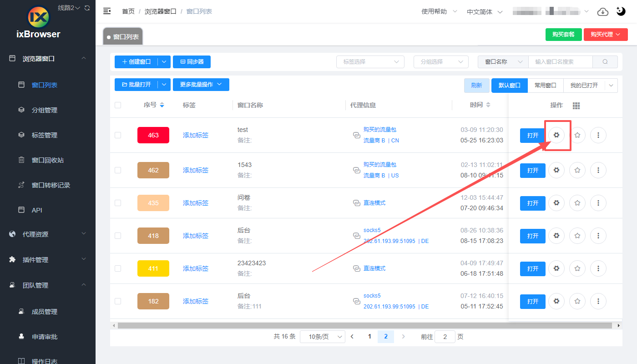637x364 pixels.
Task: Expand 代理资源 sidebar section
Action: coord(48,234)
